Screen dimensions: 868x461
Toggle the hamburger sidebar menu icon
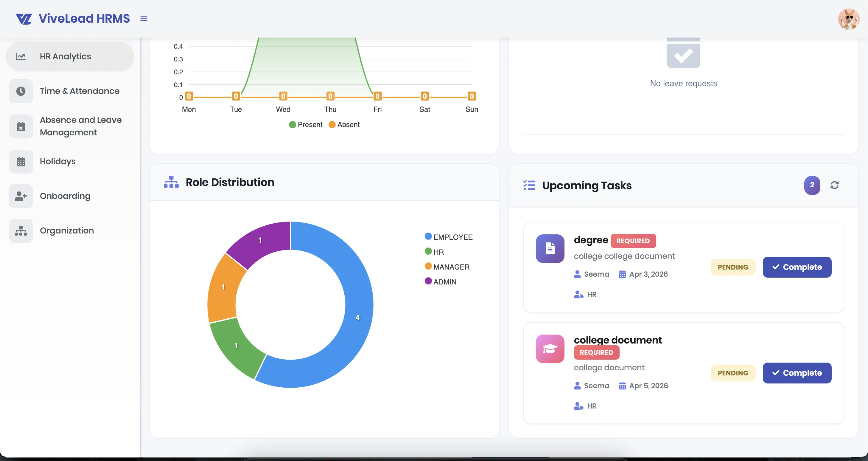point(144,18)
